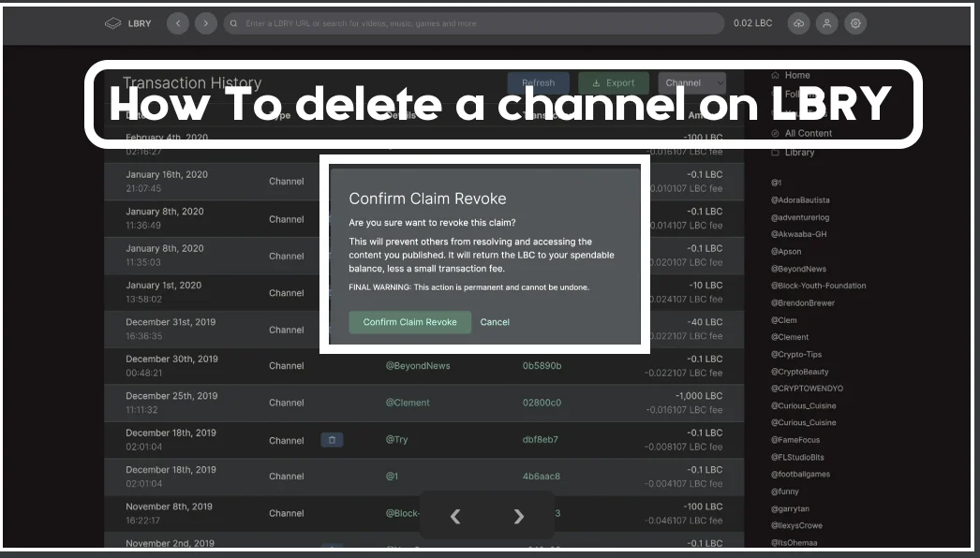Select the -1,000 LBC amount
Viewport: 980px width, 558px height.
(x=699, y=396)
